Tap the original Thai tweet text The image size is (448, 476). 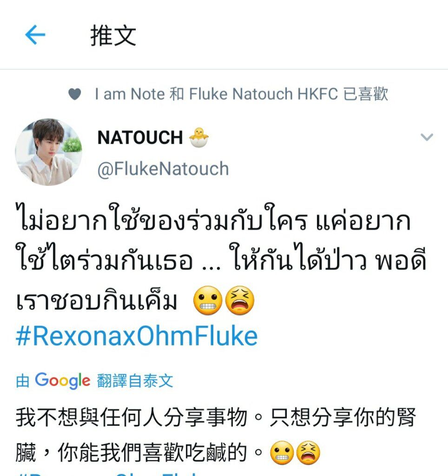coord(222,258)
